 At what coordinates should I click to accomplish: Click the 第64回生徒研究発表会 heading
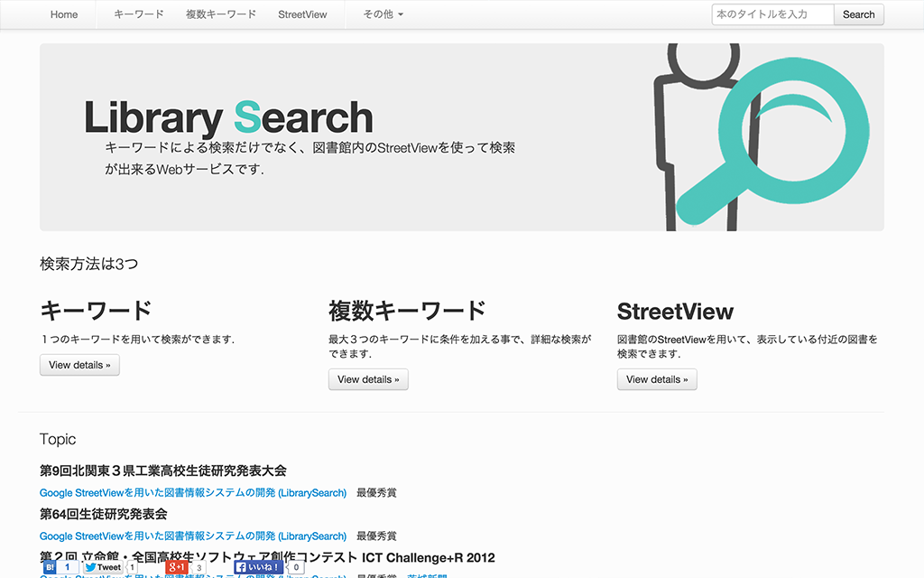click(103, 514)
